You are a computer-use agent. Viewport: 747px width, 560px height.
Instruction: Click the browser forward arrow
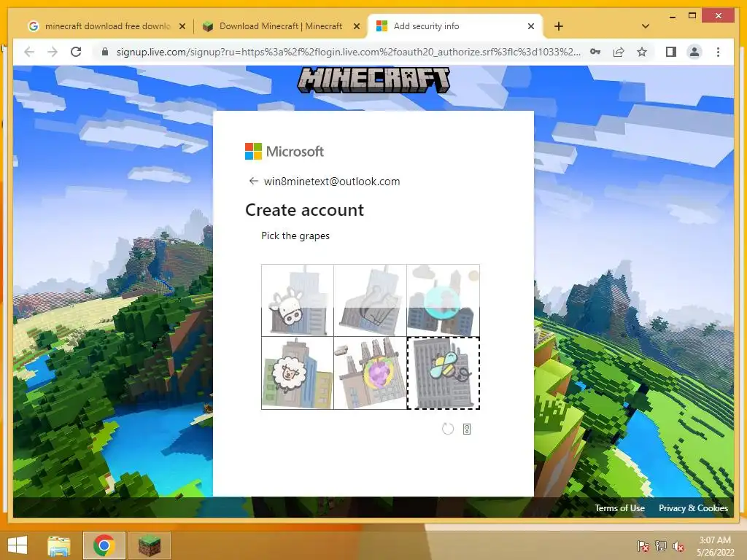tap(53, 52)
